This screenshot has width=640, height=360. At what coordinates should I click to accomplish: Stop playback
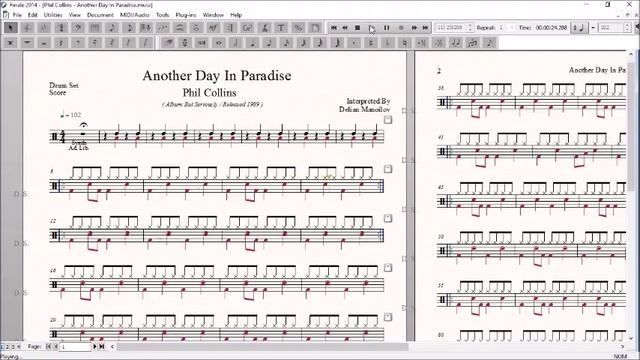coord(358,28)
